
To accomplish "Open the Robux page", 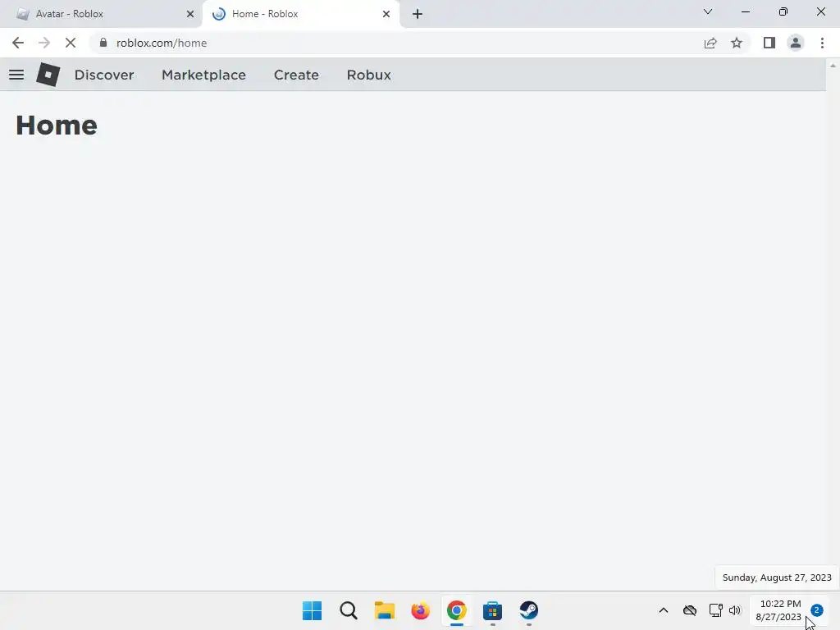I will click(x=368, y=75).
